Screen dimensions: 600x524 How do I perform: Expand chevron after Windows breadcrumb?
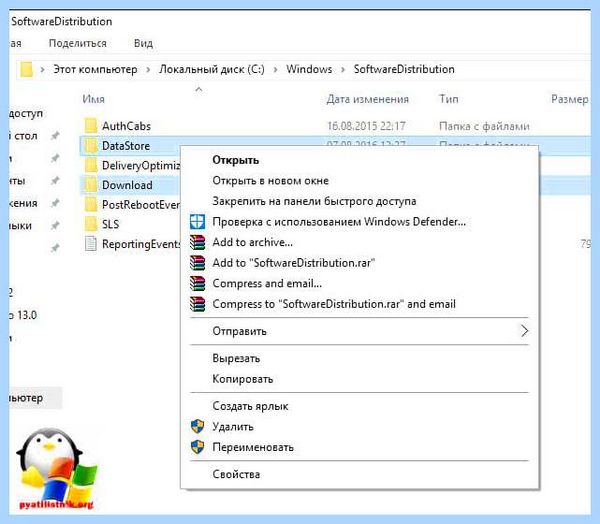[343, 70]
